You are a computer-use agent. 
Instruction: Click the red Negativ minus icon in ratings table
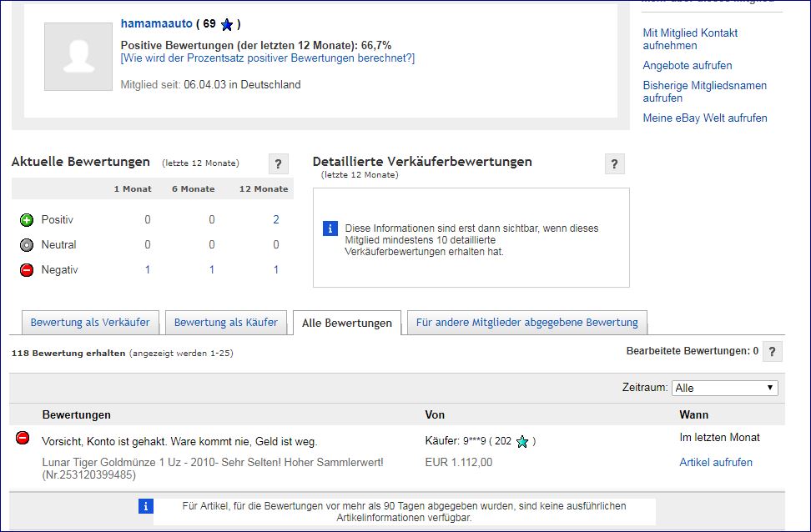coord(26,270)
